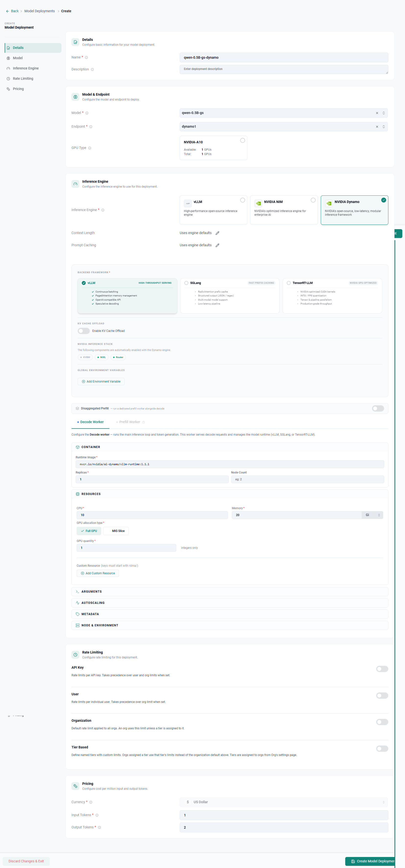
Task: Click the info icon beside Inference Engine label
Action: click(103, 210)
